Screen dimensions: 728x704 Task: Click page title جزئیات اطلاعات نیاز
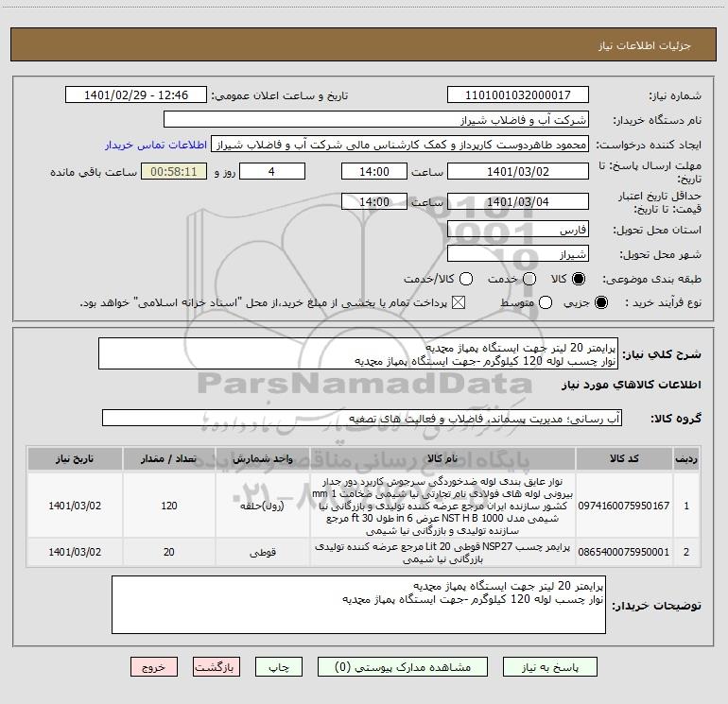[644, 45]
